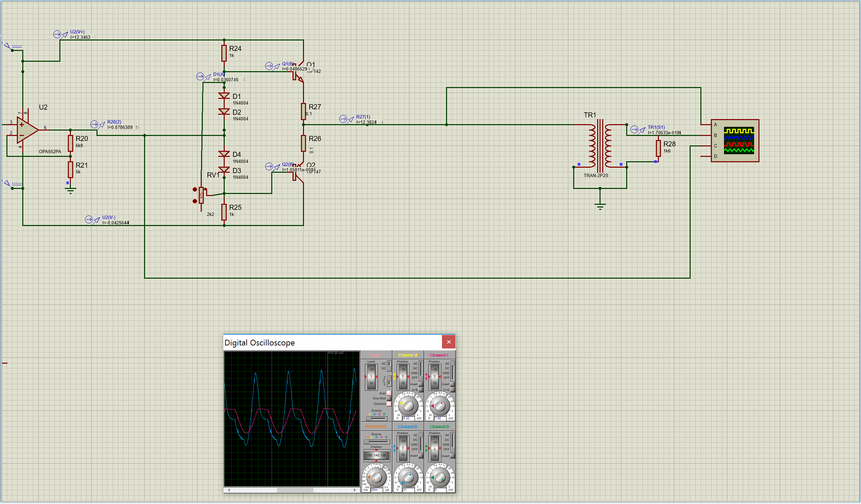Click the Channel C Position thumbwheel
This screenshot has width=861, height=504.
435,376
